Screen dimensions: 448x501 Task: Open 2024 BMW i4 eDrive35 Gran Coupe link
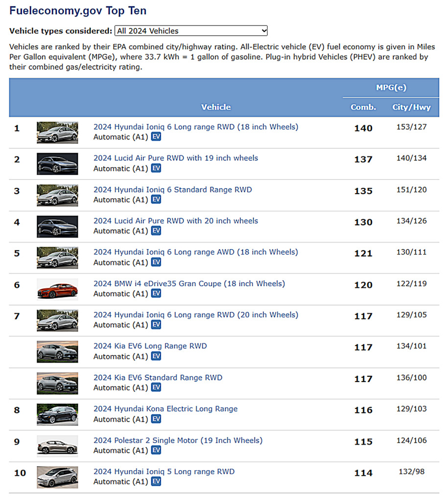point(189,283)
